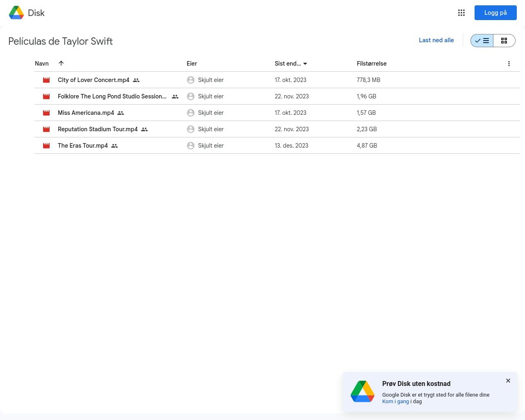Click the date 13. des. 2023

(x=292, y=146)
